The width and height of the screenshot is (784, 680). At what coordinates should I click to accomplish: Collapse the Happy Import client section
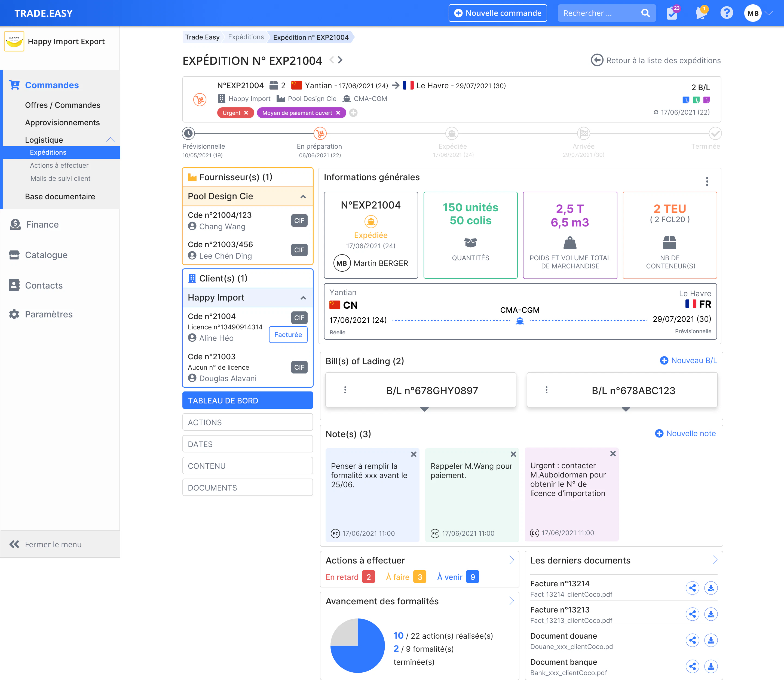pos(303,298)
